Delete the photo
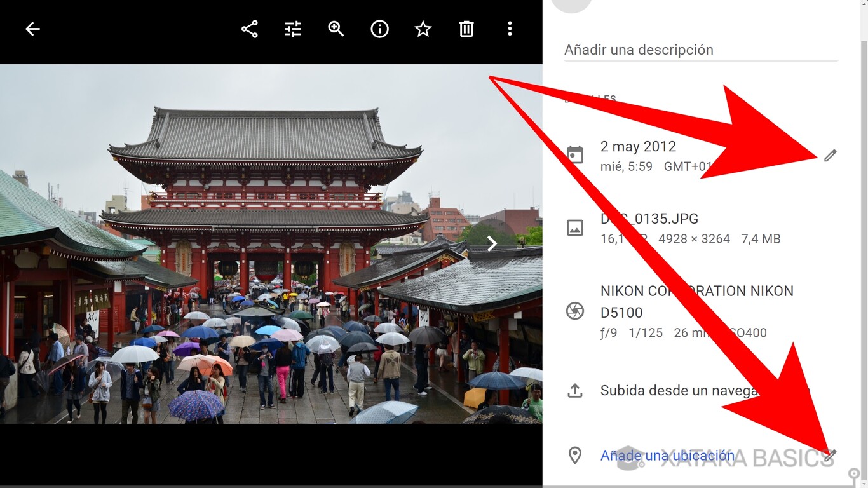 click(466, 29)
